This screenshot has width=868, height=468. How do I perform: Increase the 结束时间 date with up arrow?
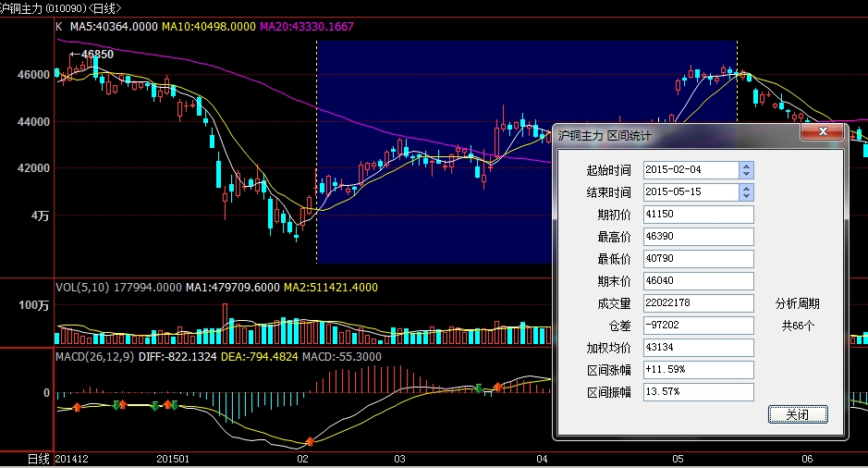click(747, 188)
